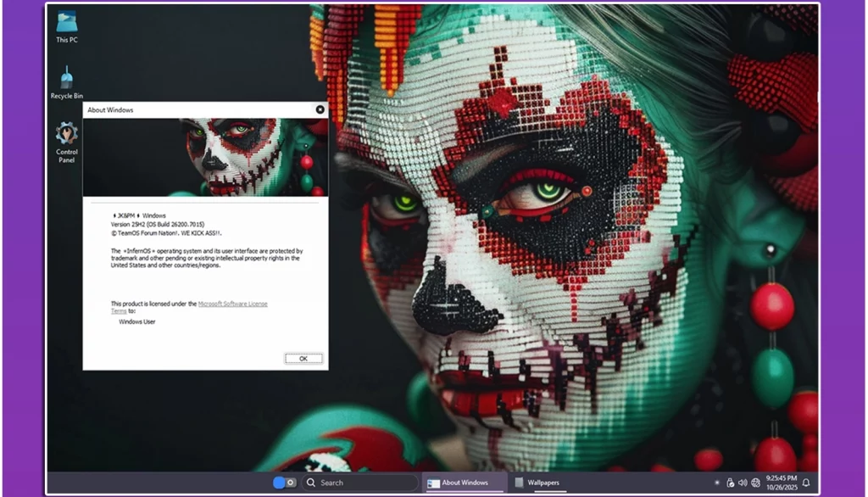Image resolution: width=868 pixels, height=497 pixels.
Task: Toggle the blue taskbar switch
Action: click(280, 482)
